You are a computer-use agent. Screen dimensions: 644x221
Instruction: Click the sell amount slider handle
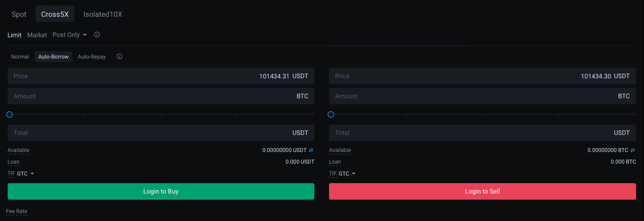331,114
